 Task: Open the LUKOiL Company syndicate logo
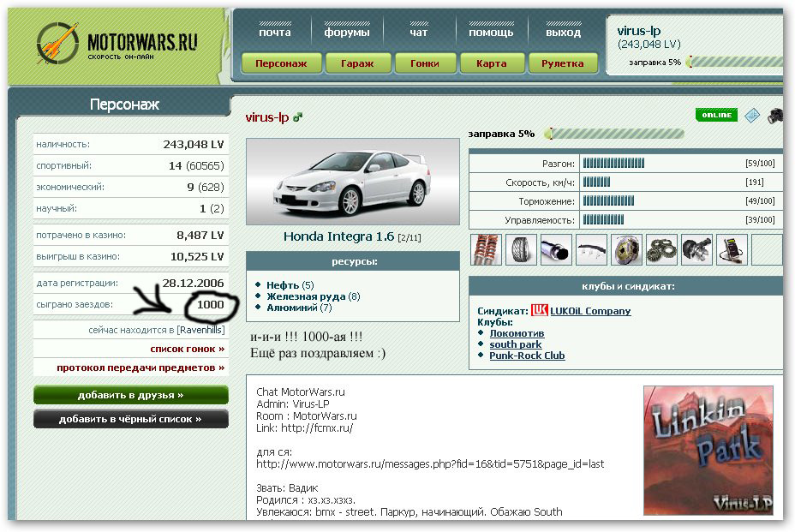pos(539,310)
